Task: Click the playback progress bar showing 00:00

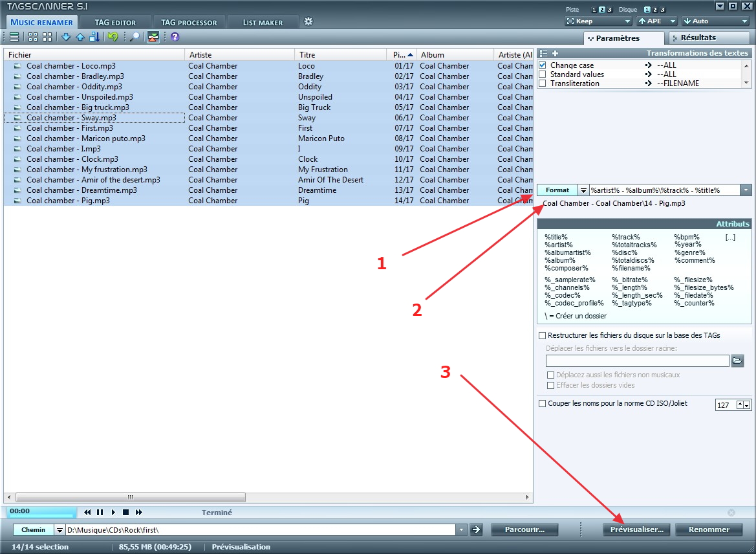Action: [x=41, y=512]
